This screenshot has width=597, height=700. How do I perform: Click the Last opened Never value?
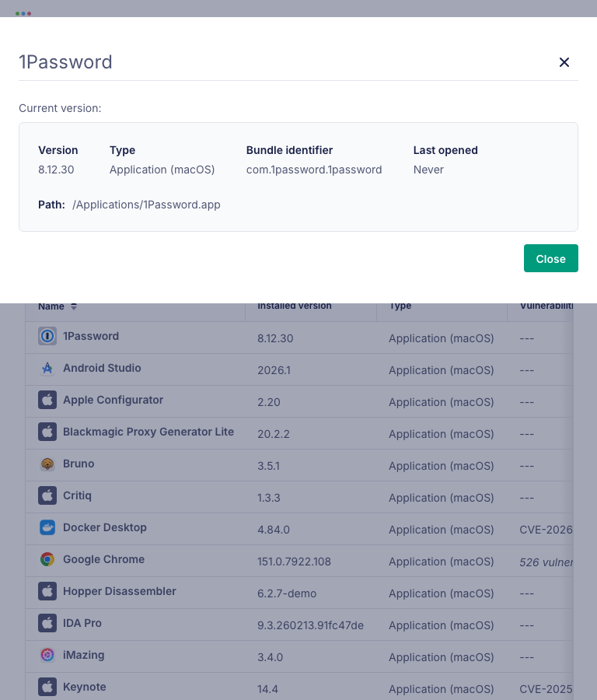pos(428,170)
